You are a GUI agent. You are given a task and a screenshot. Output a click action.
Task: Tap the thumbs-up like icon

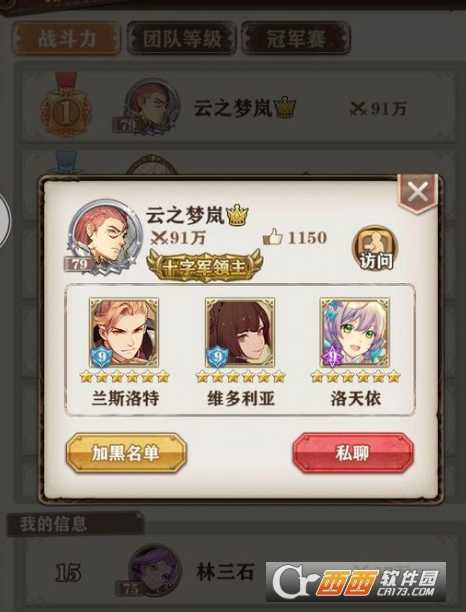click(273, 237)
